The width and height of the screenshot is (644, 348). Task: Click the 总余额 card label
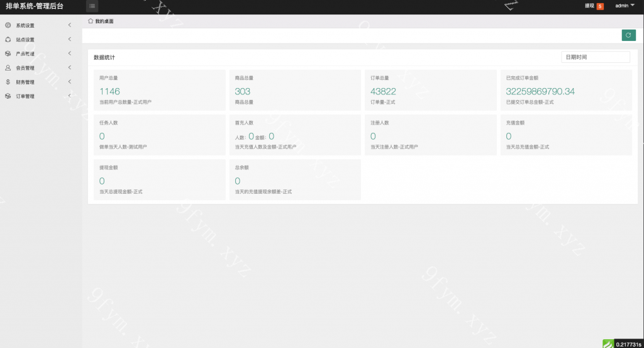pos(242,167)
